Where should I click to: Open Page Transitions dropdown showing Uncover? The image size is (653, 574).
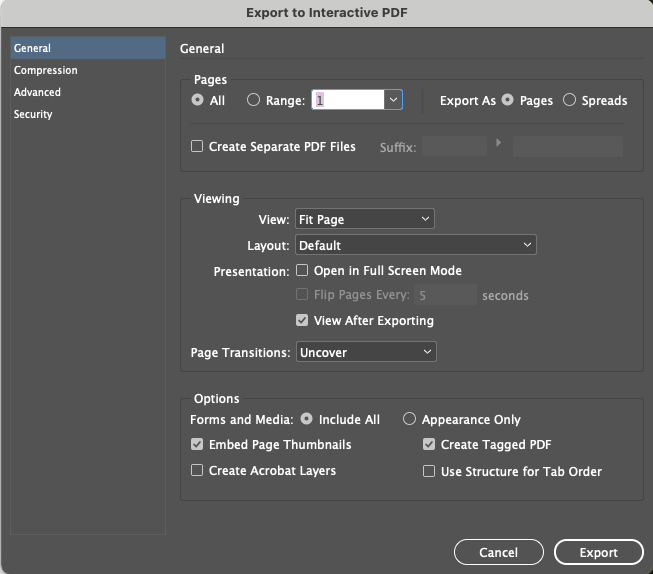tap(366, 352)
